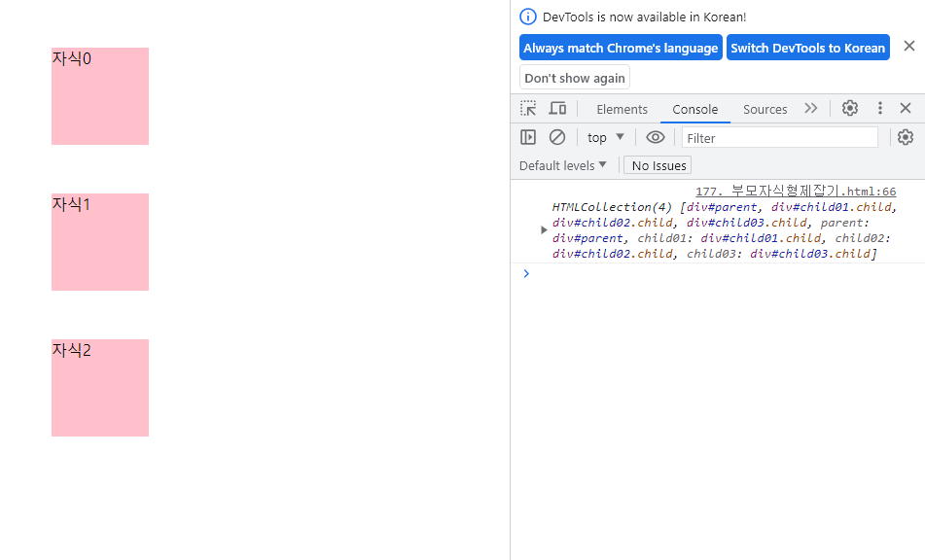925x560 pixels.
Task: Select the Console tab
Action: [x=694, y=109]
